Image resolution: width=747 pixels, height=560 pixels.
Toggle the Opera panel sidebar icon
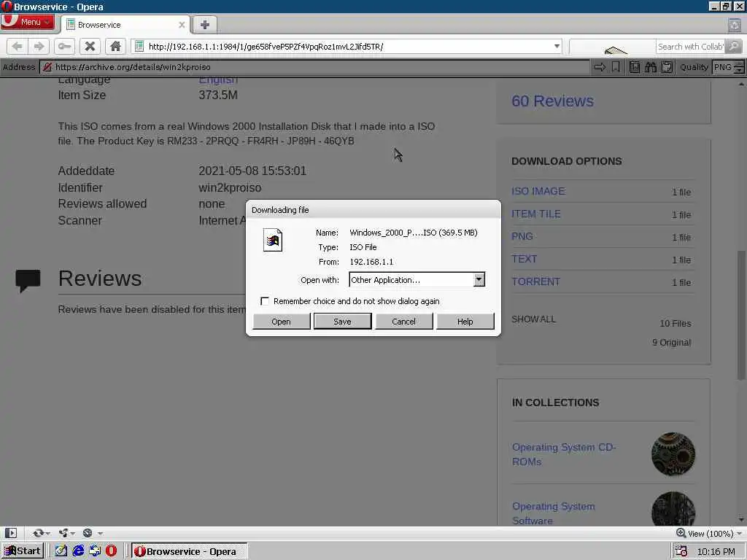10,533
